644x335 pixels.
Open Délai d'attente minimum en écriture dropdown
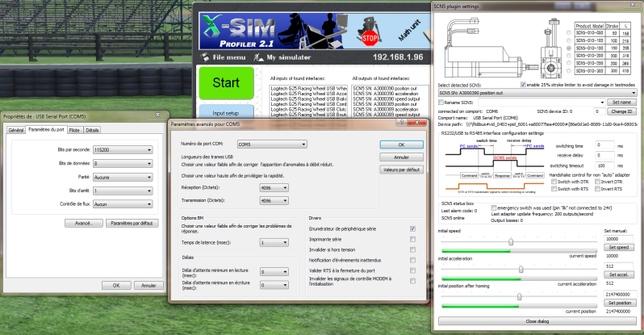(x=274, y=285)
